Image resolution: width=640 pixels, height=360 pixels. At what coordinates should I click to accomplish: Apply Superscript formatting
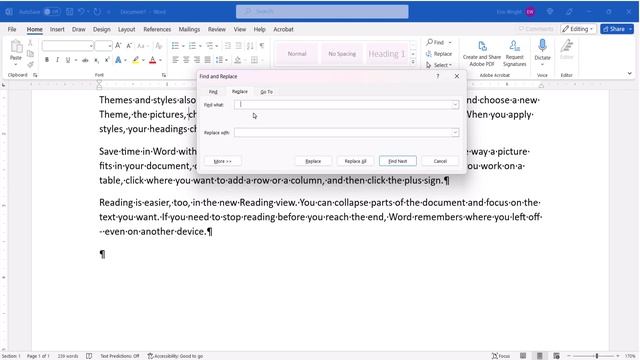(107, 60)
